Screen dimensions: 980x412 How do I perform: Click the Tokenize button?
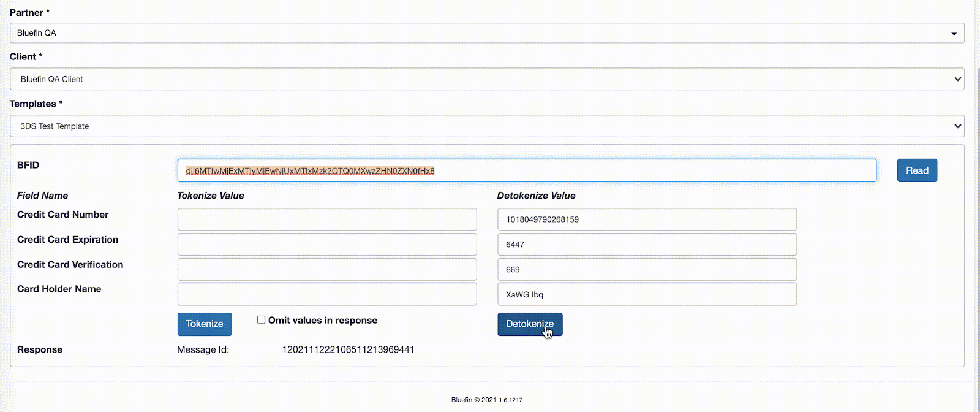[204, 324]
